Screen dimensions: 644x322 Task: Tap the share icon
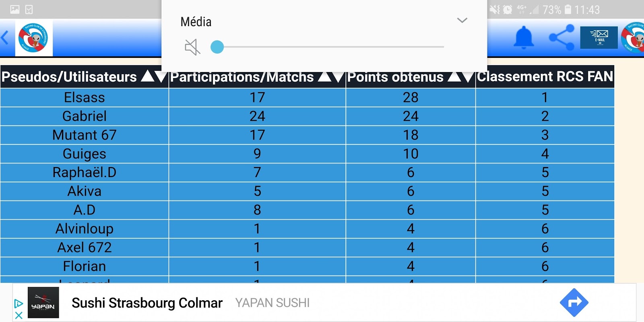(x=561, y=37)
